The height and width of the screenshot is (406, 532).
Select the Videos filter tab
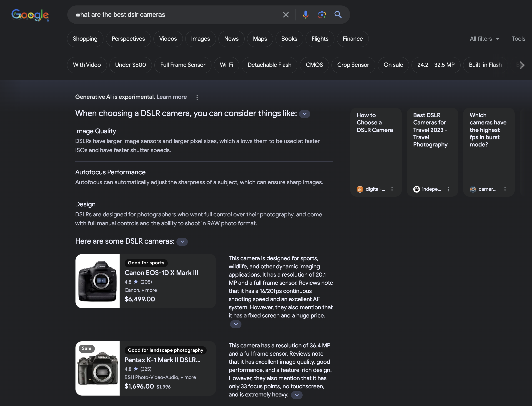(x=168, y=39)
